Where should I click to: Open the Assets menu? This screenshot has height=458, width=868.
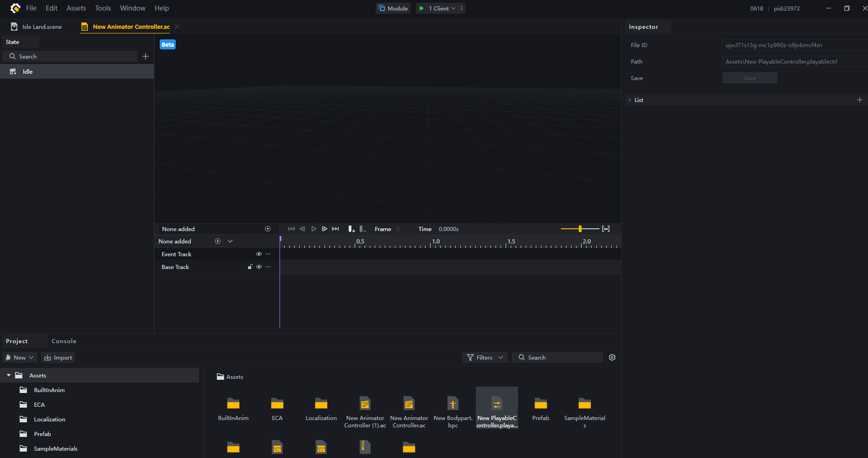76,8
